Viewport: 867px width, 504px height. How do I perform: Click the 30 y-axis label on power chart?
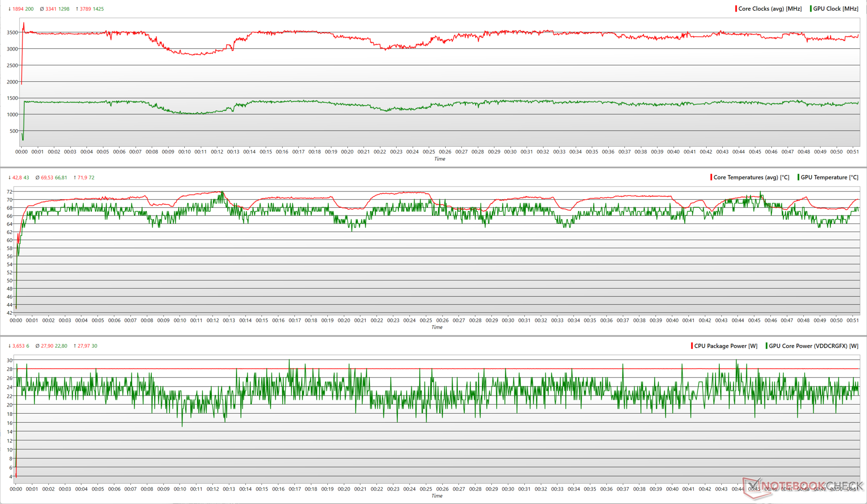[9, 360]
